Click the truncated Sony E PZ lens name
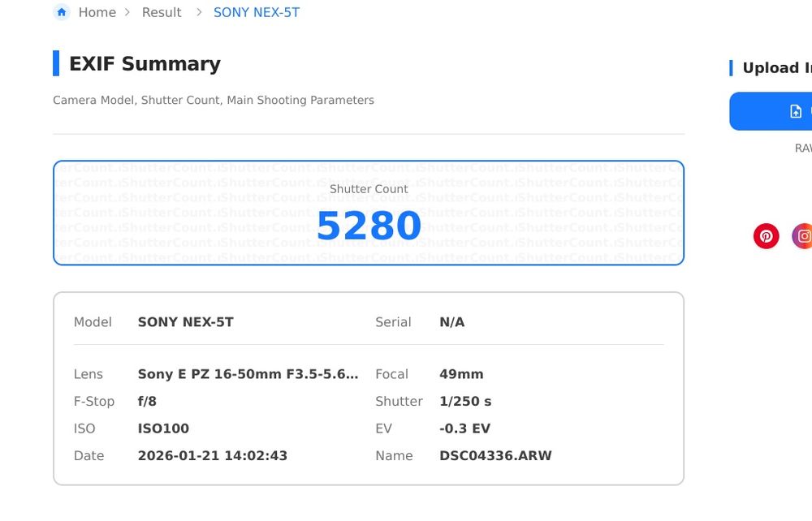Image resolution: width=812 pixels, height=521 pixels. [248, 374]
